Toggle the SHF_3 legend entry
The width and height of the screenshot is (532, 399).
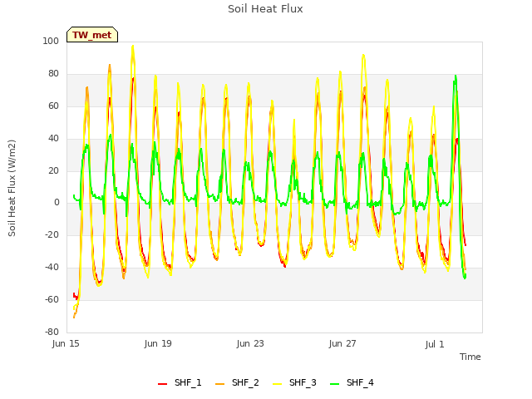(x=294, y=383)
